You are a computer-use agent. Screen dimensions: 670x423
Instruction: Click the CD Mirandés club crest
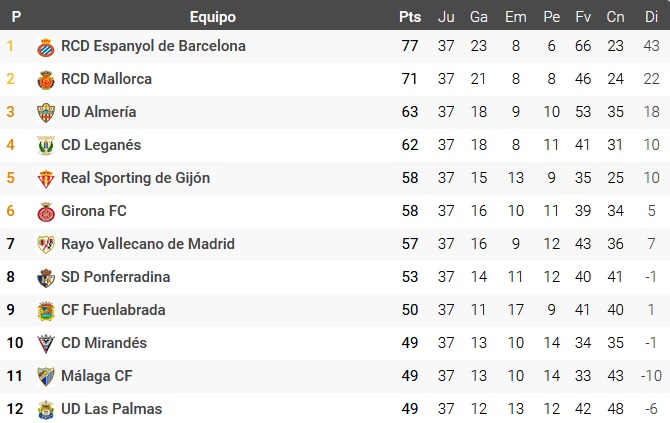pyautogui.click(x=45, y=343)
